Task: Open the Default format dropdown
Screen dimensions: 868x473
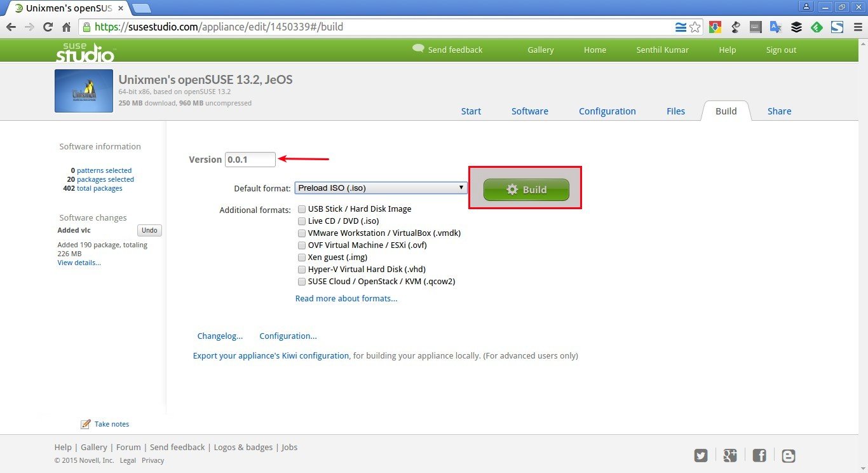Action: (381, 188)
